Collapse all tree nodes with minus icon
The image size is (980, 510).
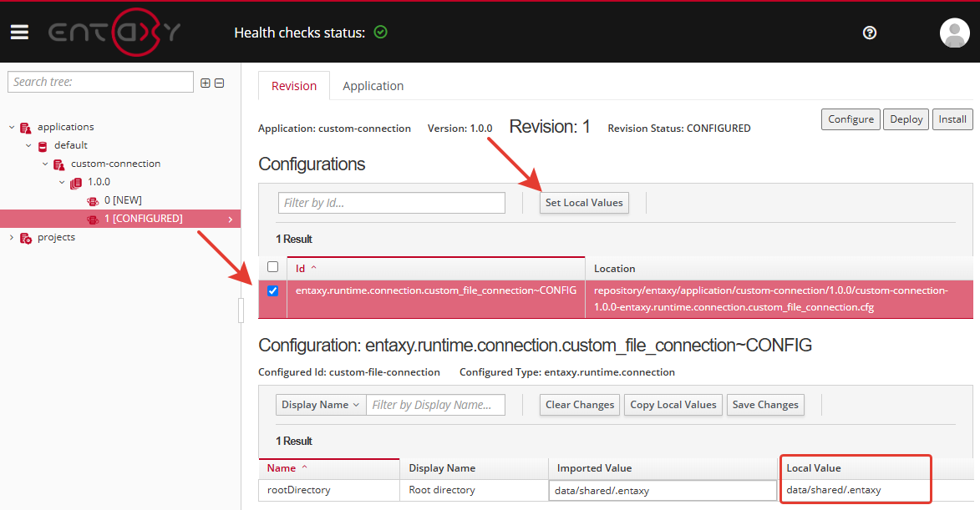point(220,83)
